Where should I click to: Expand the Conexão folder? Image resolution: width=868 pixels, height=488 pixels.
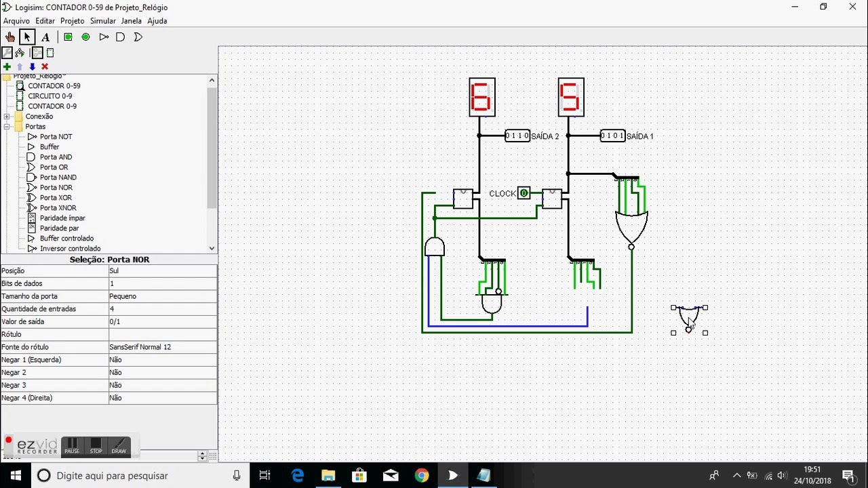[7, 117]
